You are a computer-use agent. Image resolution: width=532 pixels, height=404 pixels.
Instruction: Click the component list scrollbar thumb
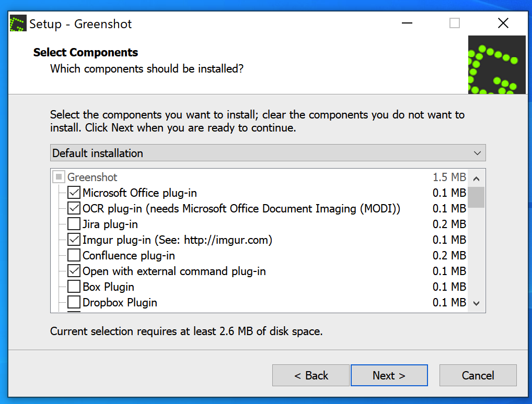click(476, 197)
